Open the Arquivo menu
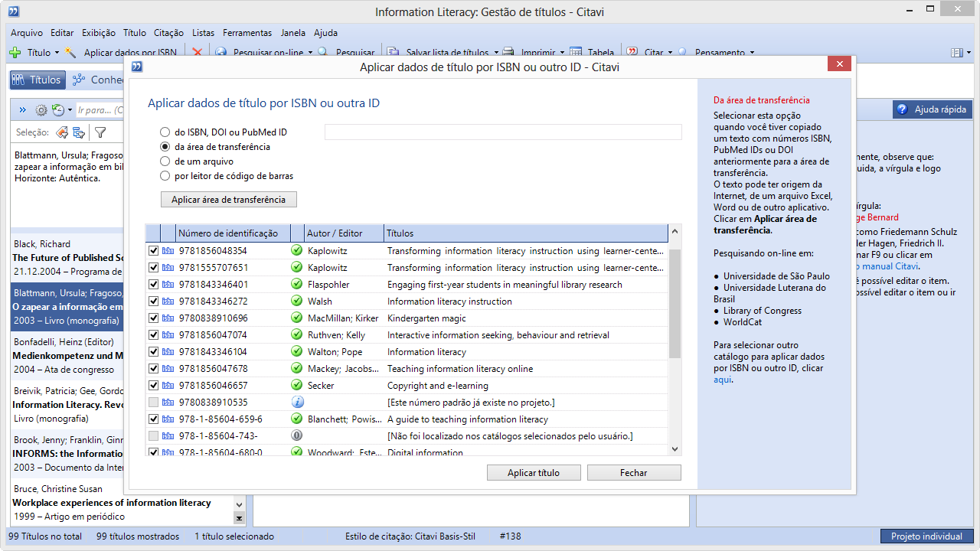 (27, 33)
